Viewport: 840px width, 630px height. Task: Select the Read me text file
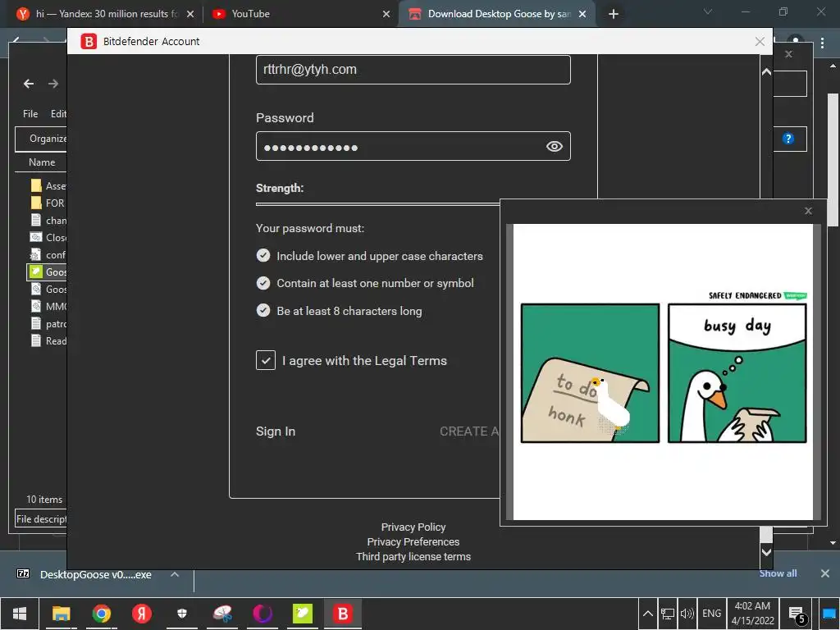tap(48, 340)
